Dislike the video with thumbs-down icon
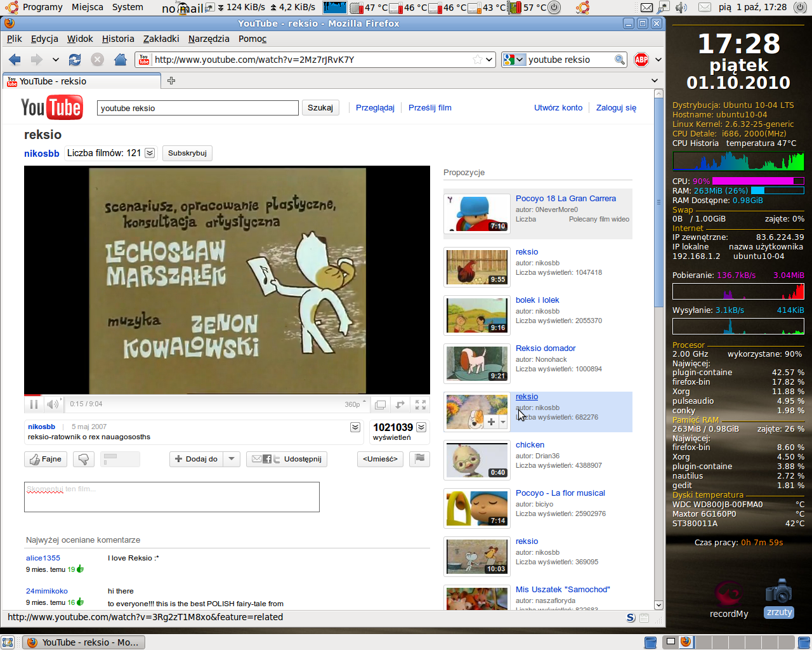Image resolution: width=812 pixels, height=650 pixels. point(84,459)
